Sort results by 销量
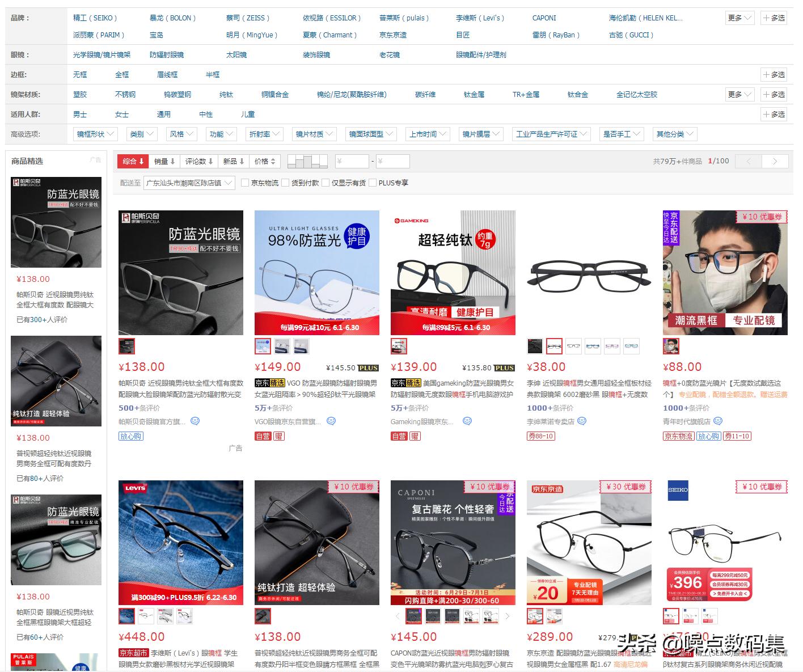 click(164, 161)
